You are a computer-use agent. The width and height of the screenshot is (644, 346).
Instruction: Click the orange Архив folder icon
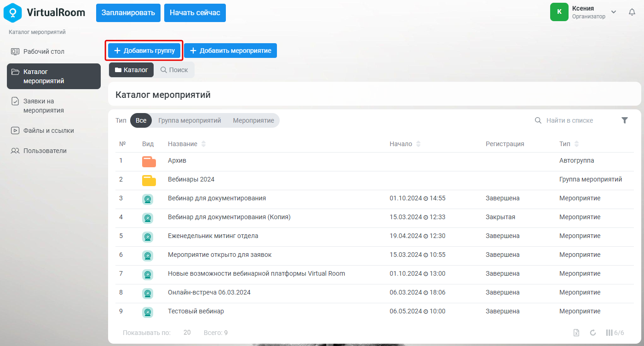click(149, 161)
